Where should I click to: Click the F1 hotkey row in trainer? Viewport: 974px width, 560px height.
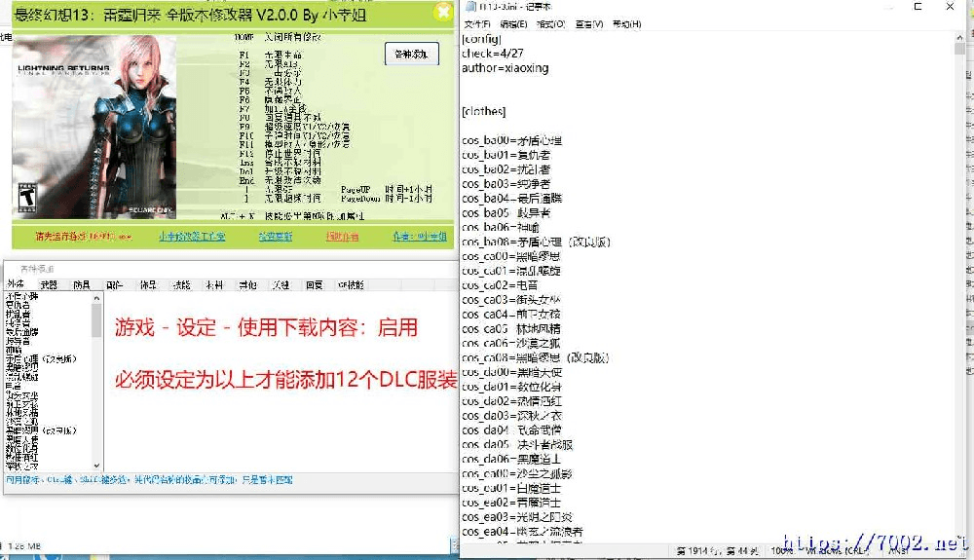click(271, 55)
